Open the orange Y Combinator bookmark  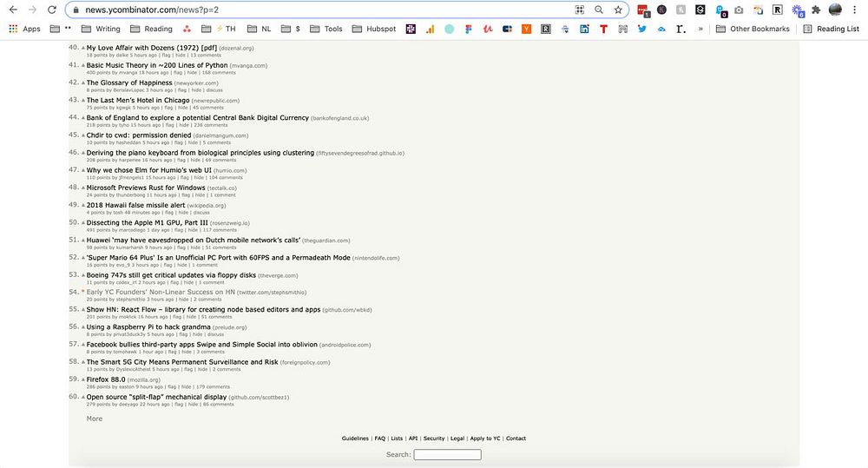pyautogui.click(x=527, y=29)
